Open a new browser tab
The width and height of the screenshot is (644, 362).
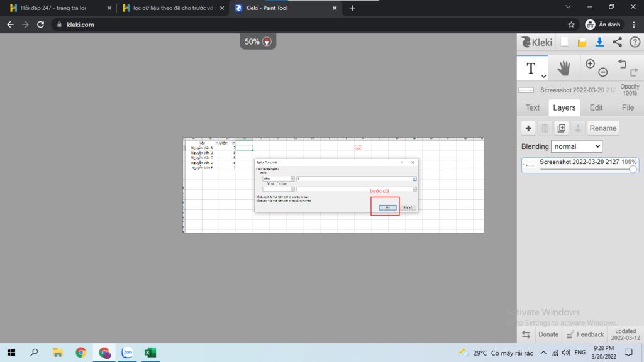click(x=352, y=8)
